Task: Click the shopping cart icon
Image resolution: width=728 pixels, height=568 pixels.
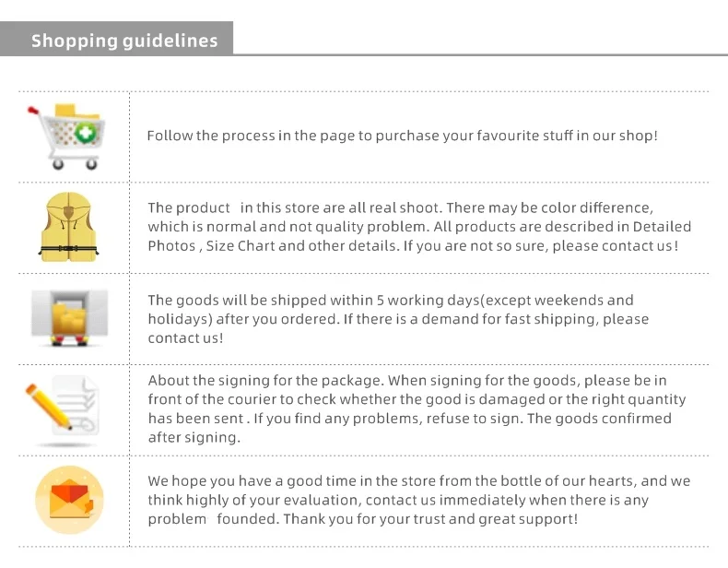Action: click(x=66, y=136)
